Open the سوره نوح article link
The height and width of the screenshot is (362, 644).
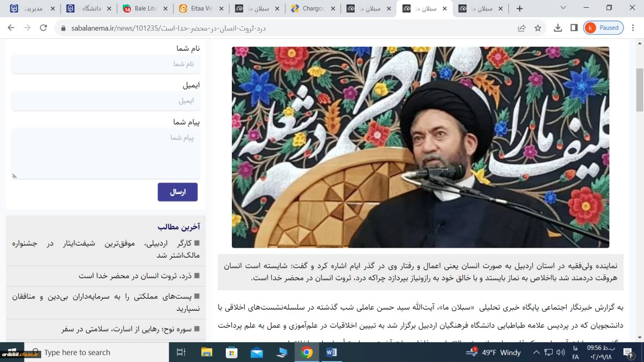tap(126, 329)
